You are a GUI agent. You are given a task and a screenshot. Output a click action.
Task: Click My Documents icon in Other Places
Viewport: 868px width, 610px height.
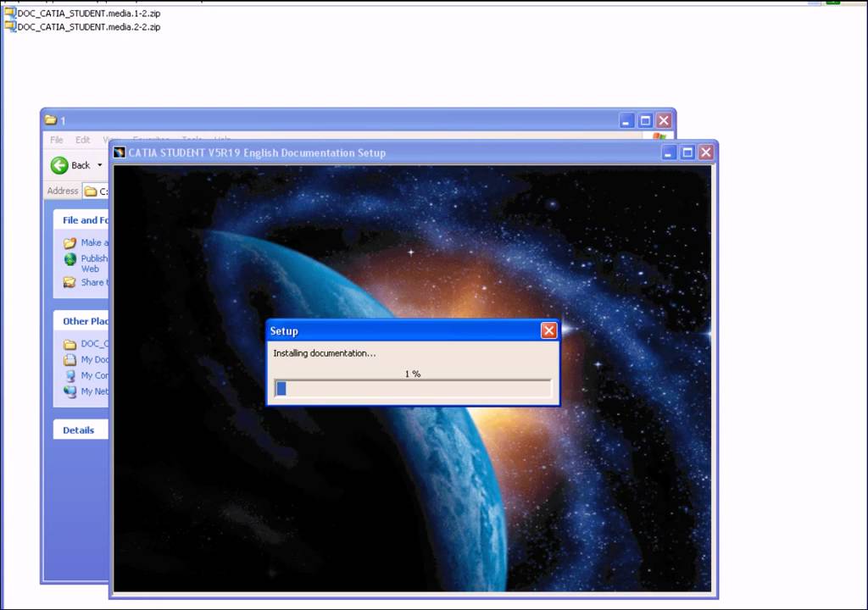pyautogui.click(x=70, y=360)
